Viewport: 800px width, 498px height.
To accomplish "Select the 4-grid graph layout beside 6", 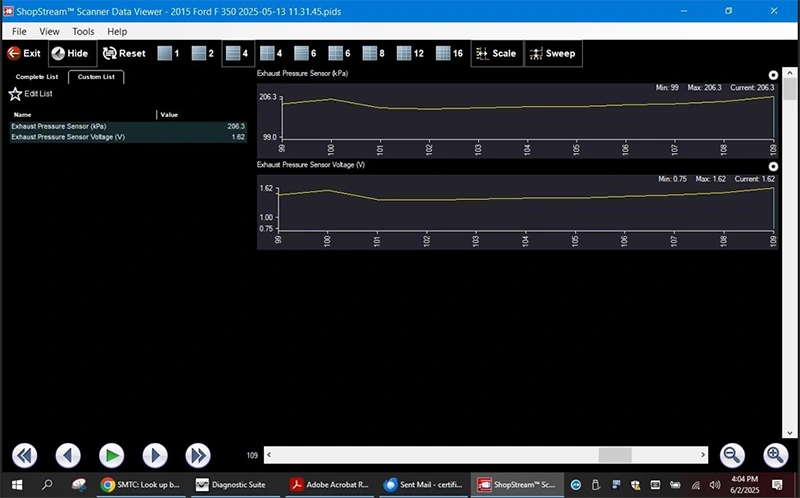I will (271, 53).
